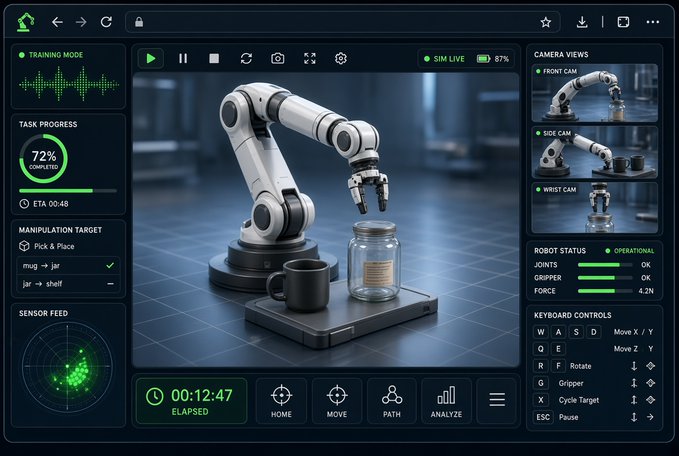Click the ETA 00:48 value
The height and width of the screenshot is (456, 679).
coord(51,204)
